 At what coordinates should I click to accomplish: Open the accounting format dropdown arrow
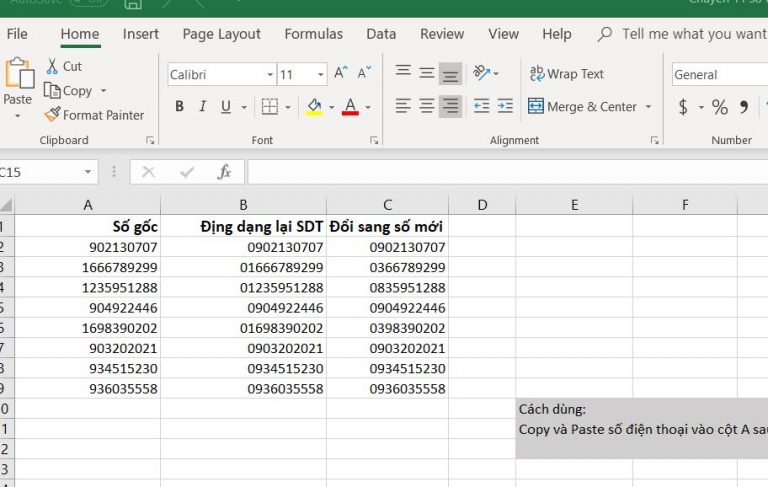click(701, 107)
